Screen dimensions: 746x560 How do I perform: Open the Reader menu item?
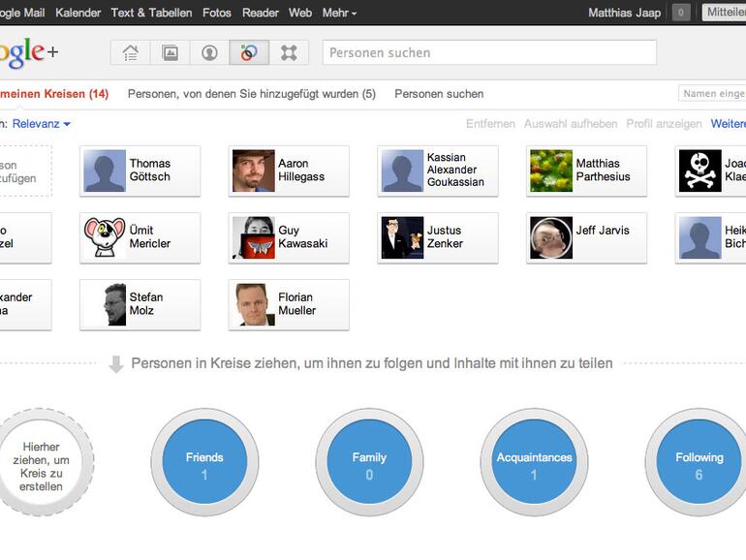click(260, 13)
